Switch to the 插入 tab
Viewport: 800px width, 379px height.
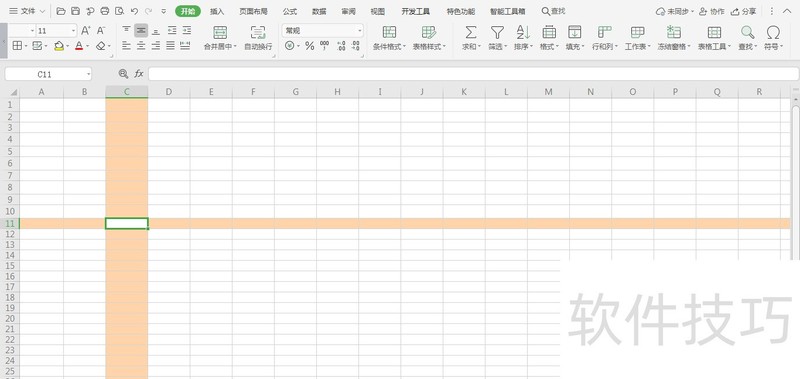[x=217, y=11]
